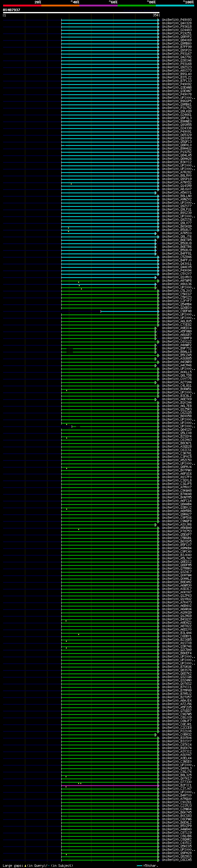Click the UniRef100_C5Z846 label
The image size is (197, 868).
click(177, 257)
